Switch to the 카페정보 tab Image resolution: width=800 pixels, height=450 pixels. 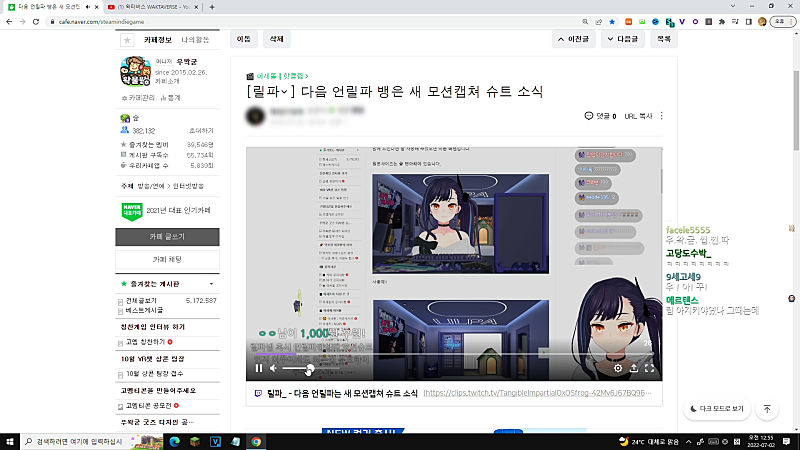[158, 40]
